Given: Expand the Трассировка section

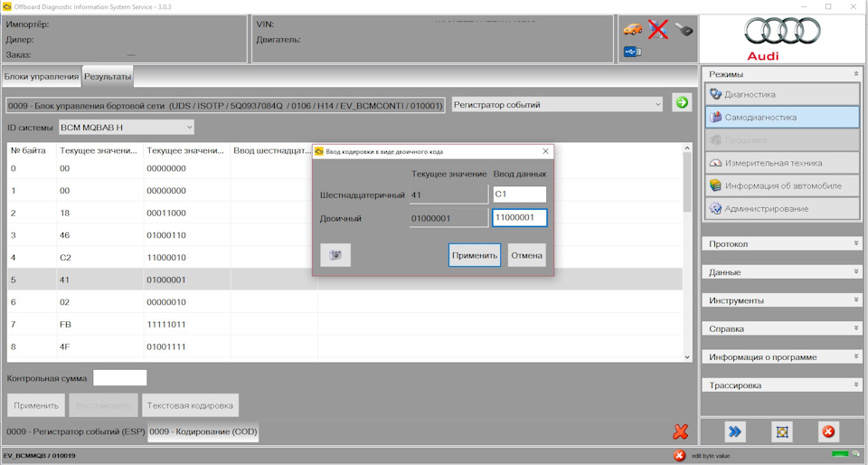Looking at the screenshot, I should [782, 384].
